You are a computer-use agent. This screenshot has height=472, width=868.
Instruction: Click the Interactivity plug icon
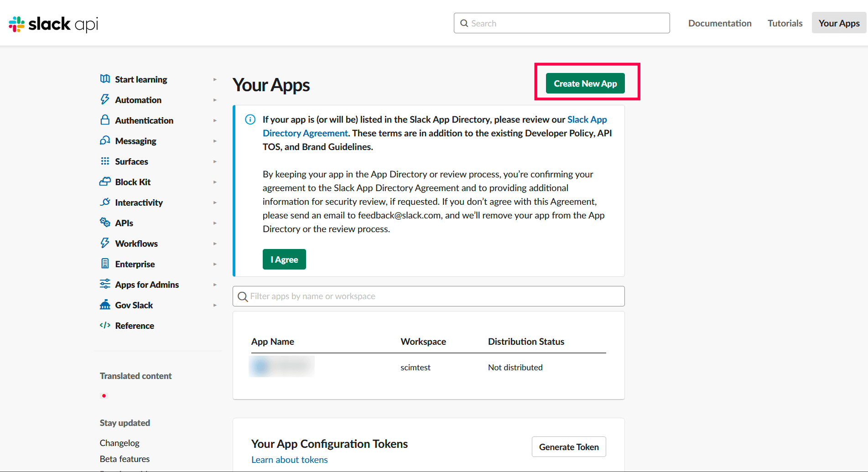[105, 202]
